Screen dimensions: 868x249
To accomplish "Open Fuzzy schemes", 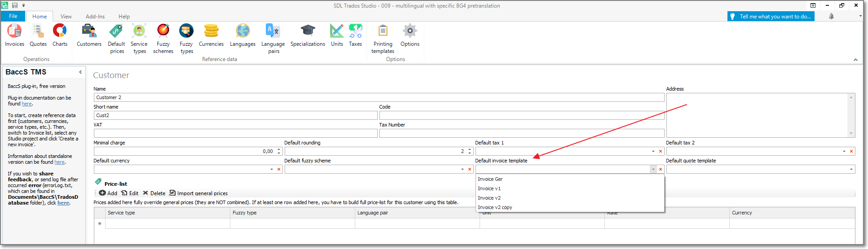I will pyautogui.click(x=163, y=39).
